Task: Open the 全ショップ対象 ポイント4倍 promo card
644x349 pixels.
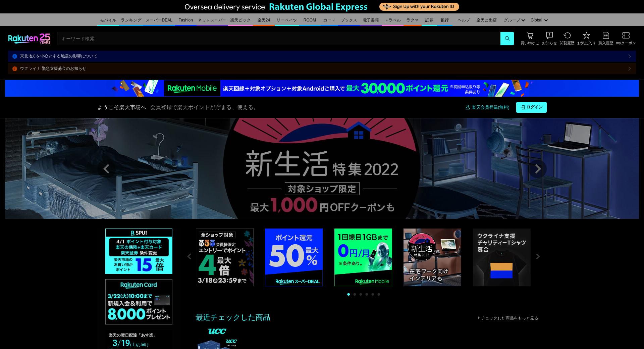Action: click(225, 257)
